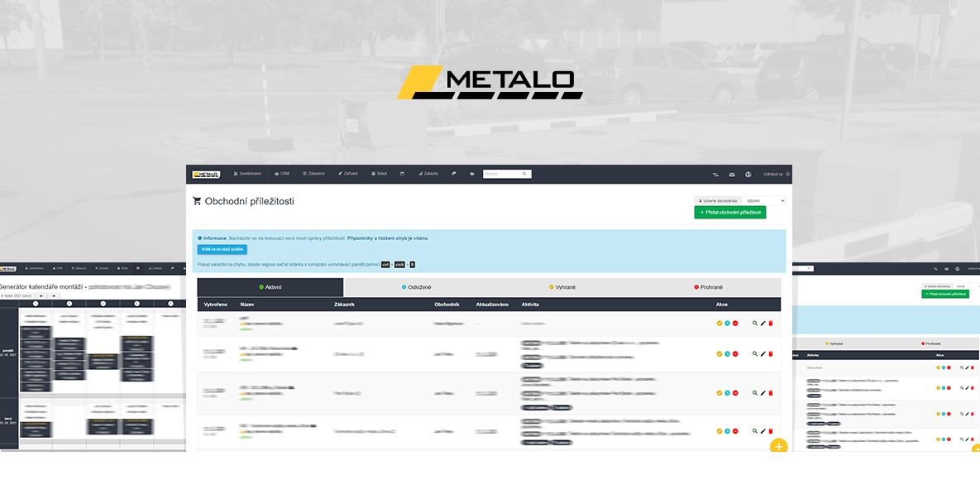Click the Zákazník column header
980x480 pixels.
[x=345, y=305]
